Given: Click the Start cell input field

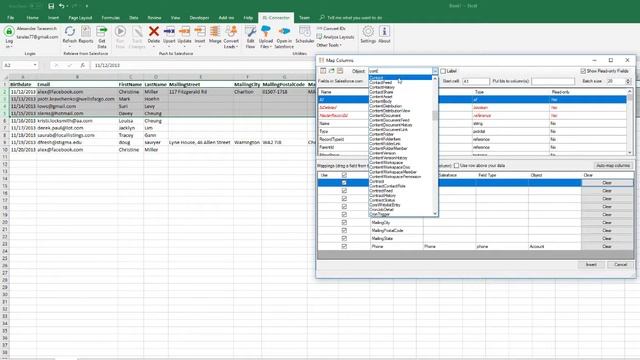Looking at the screenshot, I should tap(476, 81).
